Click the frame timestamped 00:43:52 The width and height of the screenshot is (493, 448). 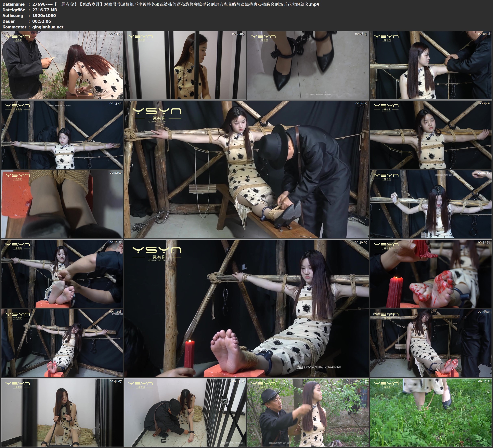(x=185, y=412)
